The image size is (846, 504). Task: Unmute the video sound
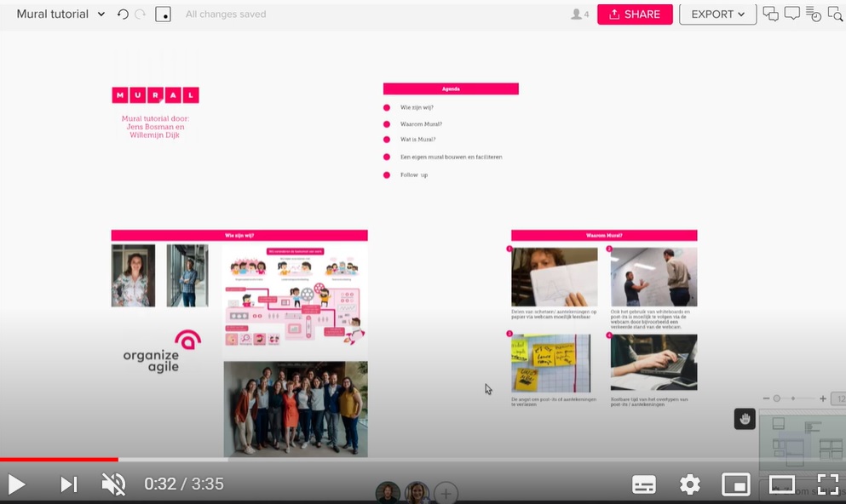tap(113, 484)
